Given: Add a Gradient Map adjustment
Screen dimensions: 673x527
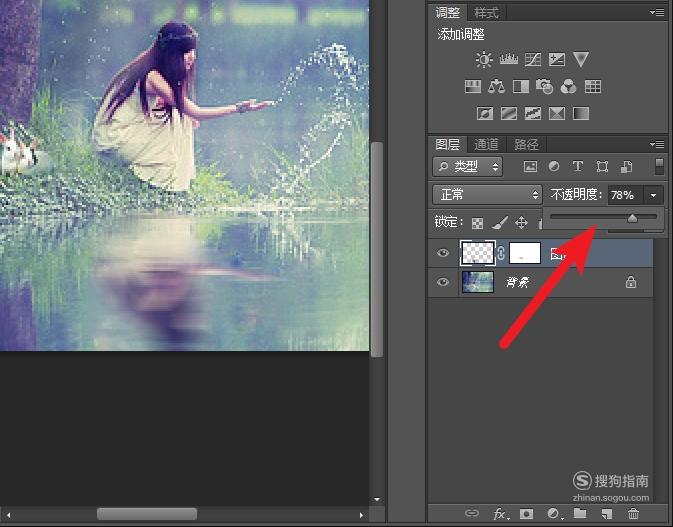Looking at the screenshot, I should point(581,114).
